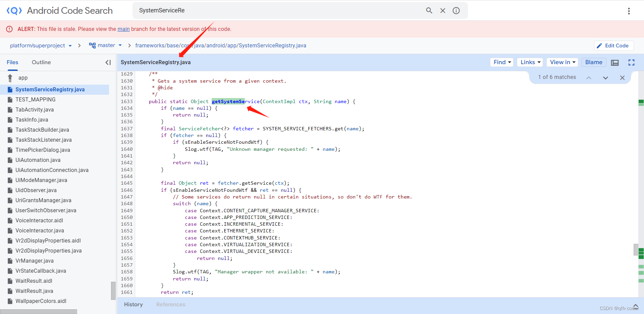Switch to the Files tab
The image size is (644, 314).
click(12, 62)
